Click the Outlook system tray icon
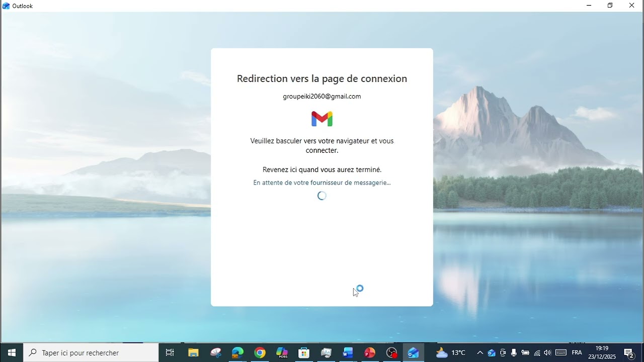The image size is (644, 362). pyautogui.click(x=492, y=352)
